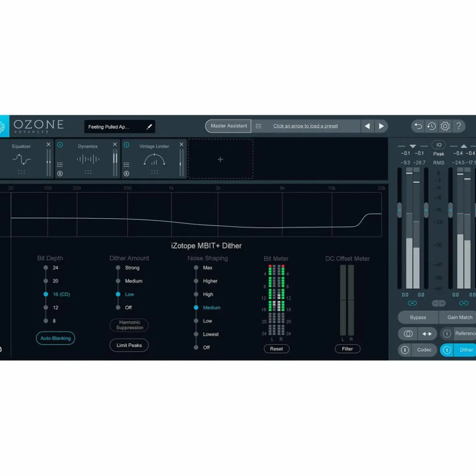Solo the Dynamics module
Screen dimensions: 476x476
[60, 173]
